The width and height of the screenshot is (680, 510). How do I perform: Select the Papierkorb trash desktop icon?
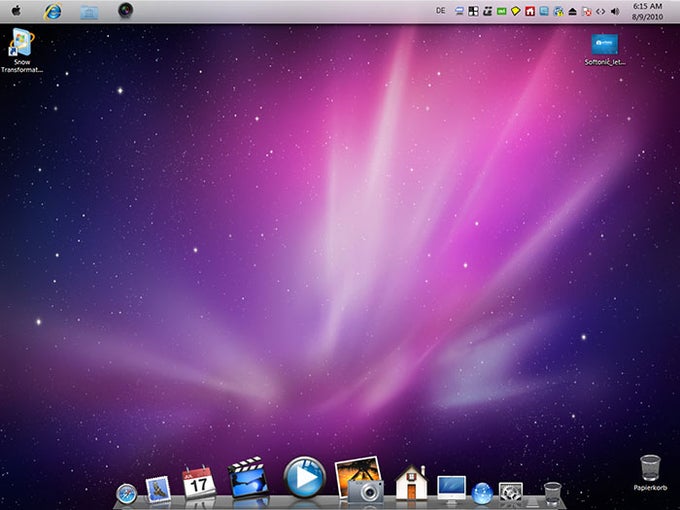(650, 473)
